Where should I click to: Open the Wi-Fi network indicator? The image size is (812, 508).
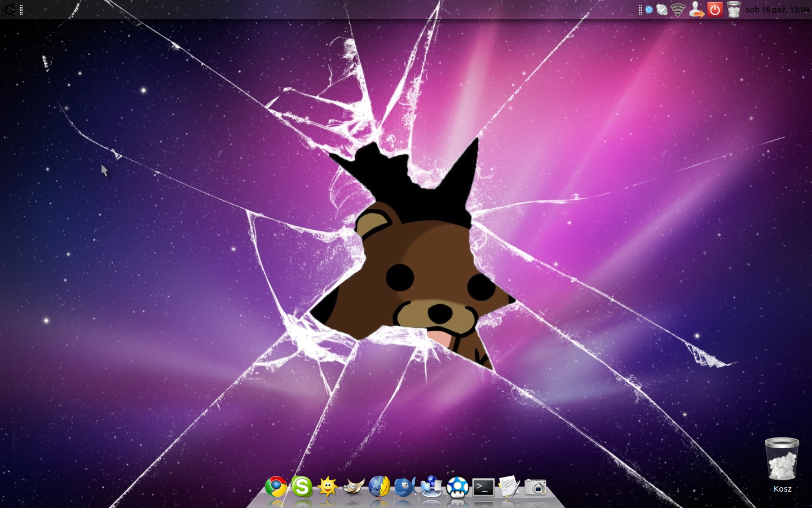(678, 10)
